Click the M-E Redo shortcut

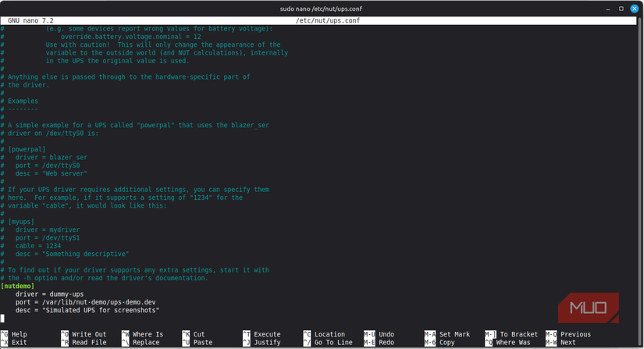(379, 343)
